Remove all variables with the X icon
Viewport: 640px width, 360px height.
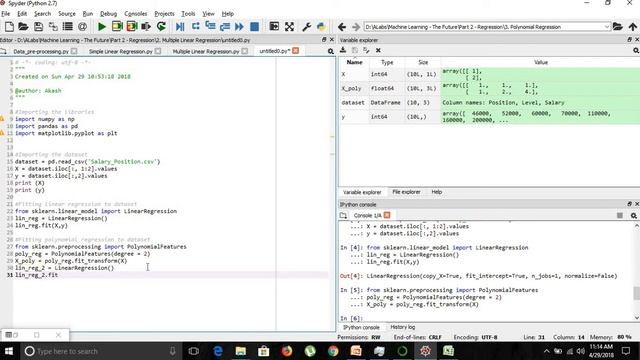[x=378, y=50]
